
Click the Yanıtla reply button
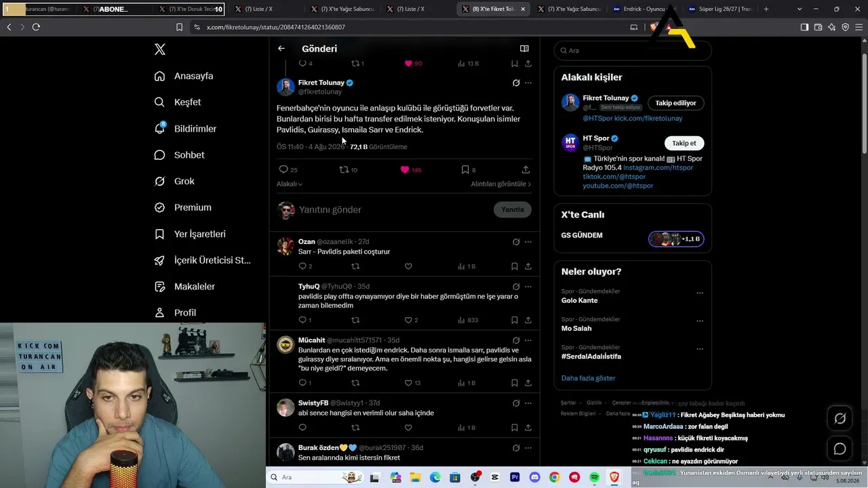513,209
